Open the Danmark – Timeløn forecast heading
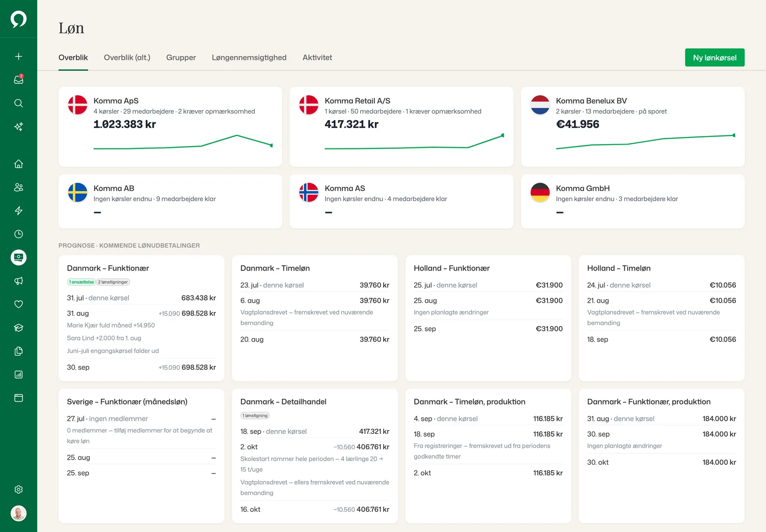The height and width of the screenshot is (532, 766). pyautogui.click(x=275, y=268)
